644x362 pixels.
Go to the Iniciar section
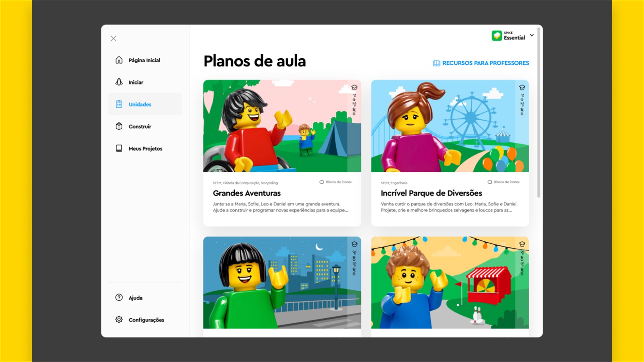click(145, 82)
